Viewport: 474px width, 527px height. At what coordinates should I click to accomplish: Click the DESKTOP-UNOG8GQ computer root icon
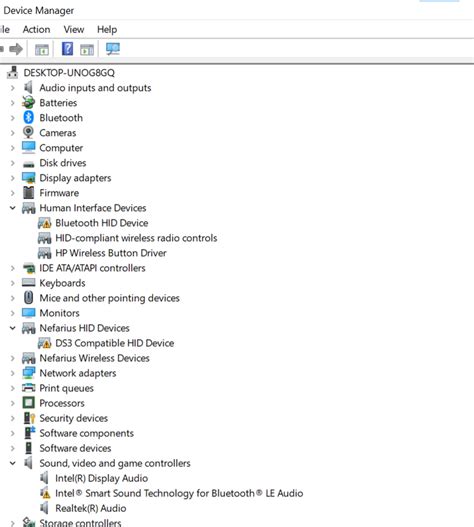(13, 72)
